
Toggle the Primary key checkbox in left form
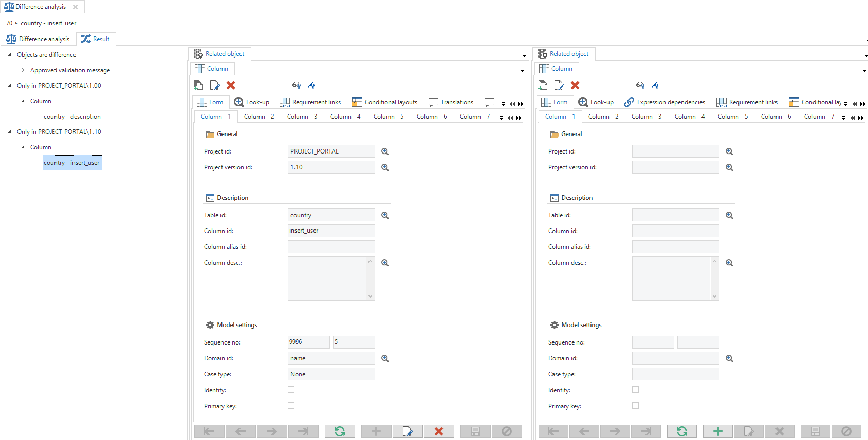pos(291,406)
